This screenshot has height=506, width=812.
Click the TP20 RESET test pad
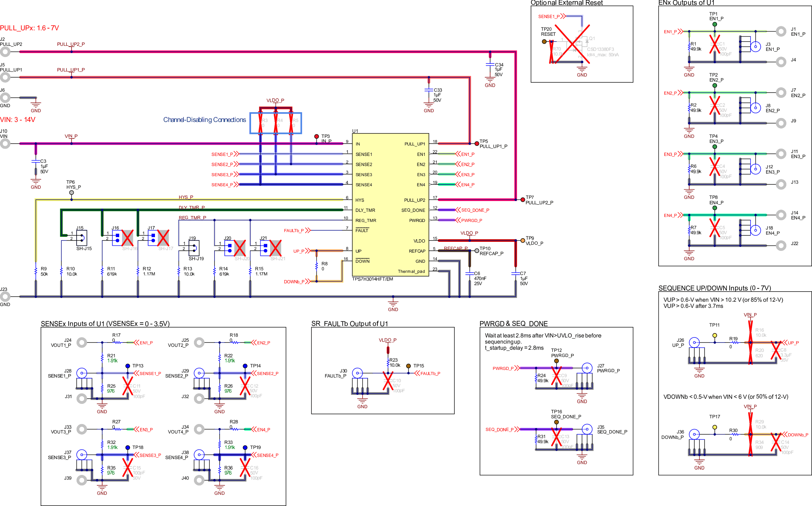[544, 41]
